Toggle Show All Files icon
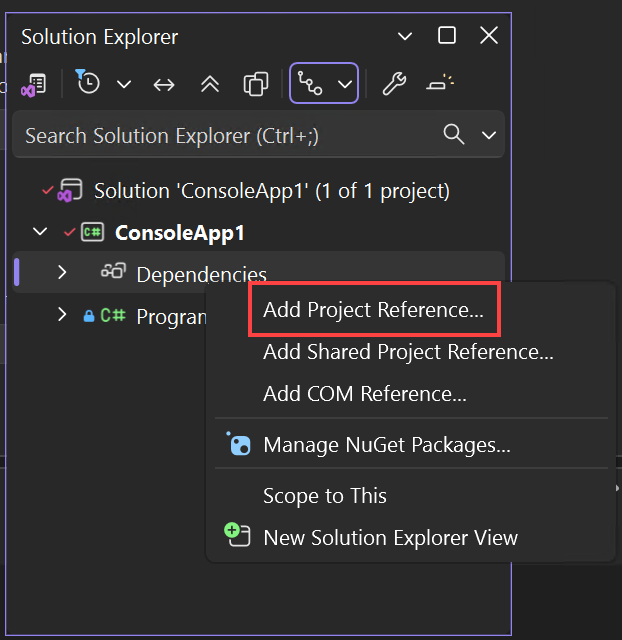The height and width of the screenshot is (640, 622). (256, 84)
